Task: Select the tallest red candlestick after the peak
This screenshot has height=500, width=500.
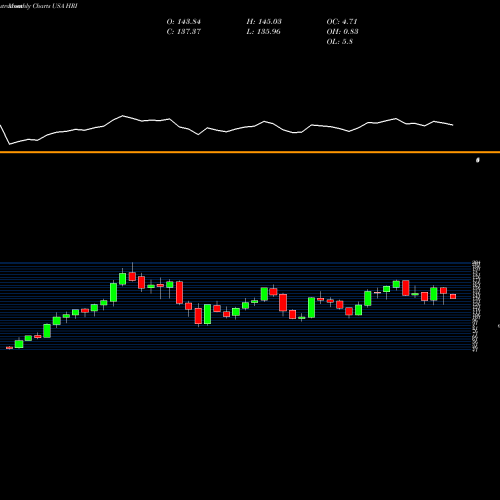Action: tap(179, 292)
